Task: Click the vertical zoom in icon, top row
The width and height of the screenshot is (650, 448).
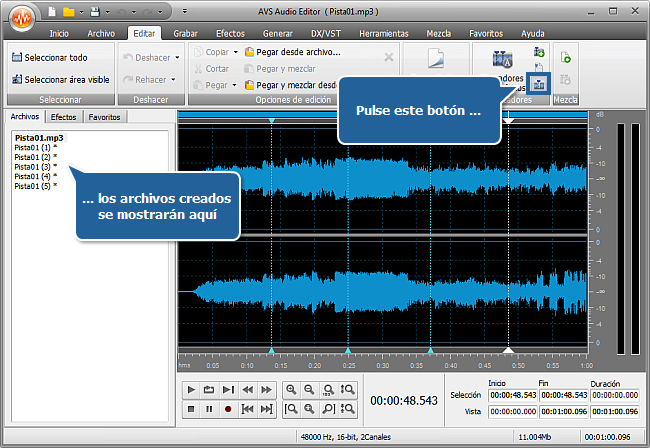Action: [x=347, y=390]
